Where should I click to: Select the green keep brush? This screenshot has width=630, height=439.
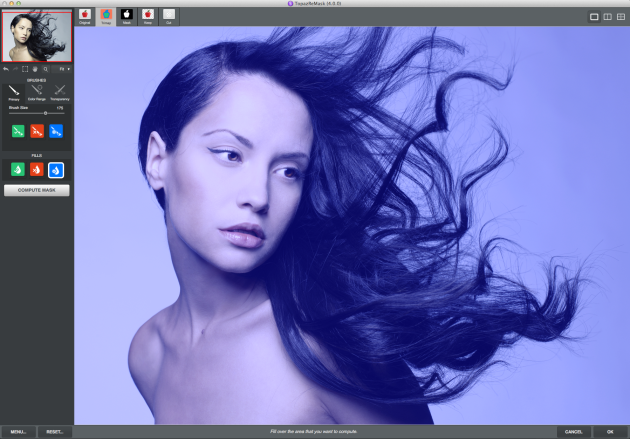coord(18,131)
